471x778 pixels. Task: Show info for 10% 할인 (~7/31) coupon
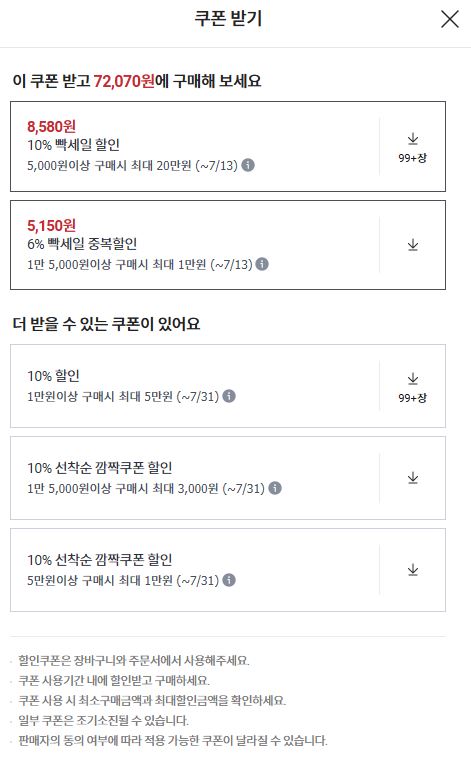click(229, 396)
